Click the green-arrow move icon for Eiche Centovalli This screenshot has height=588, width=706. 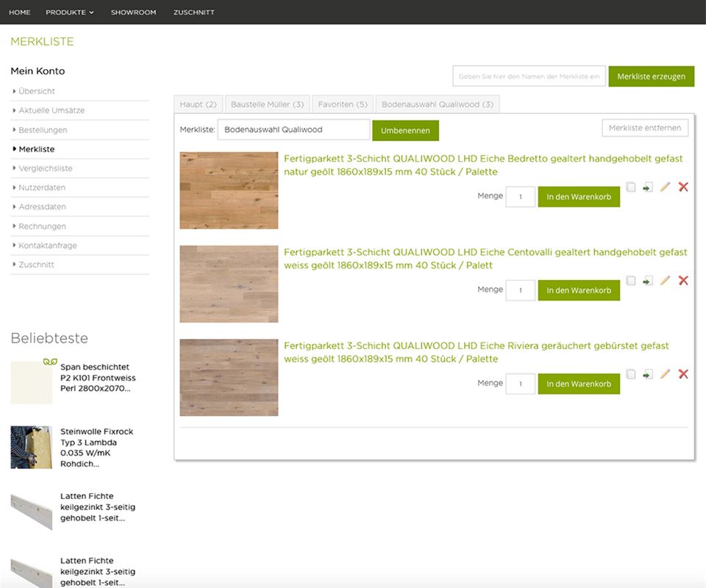[x=647, y=281]
